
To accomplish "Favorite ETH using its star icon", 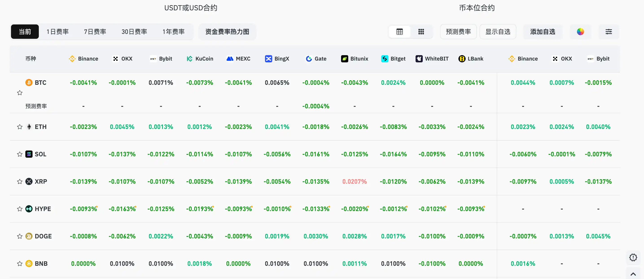I will [20, 127].
